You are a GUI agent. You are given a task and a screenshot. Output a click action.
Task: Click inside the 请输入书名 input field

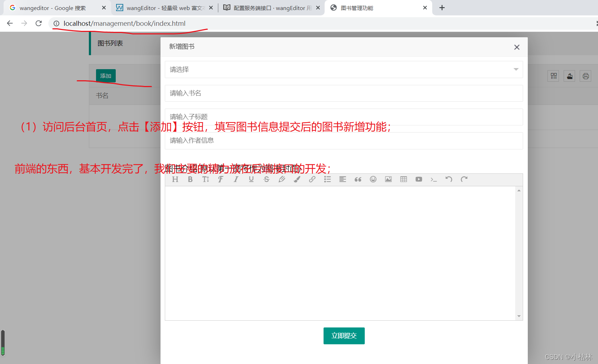[344, 93]
